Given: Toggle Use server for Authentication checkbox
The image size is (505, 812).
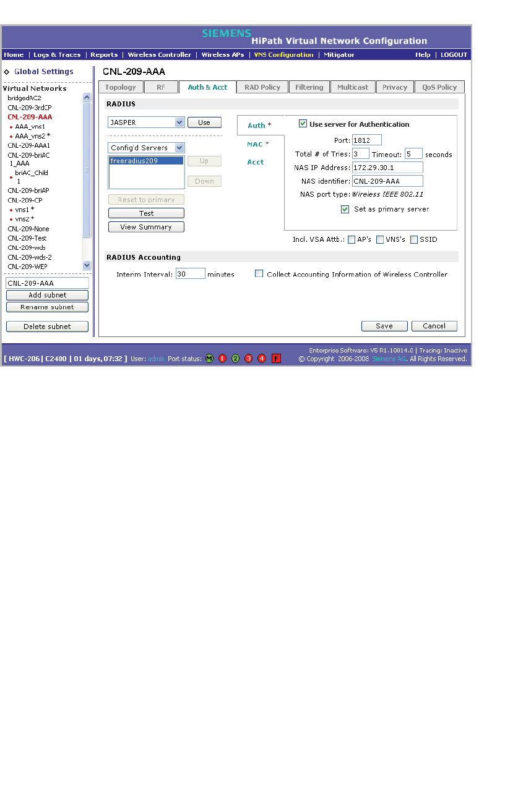Looking at the screenshot, I should [303, 124].
